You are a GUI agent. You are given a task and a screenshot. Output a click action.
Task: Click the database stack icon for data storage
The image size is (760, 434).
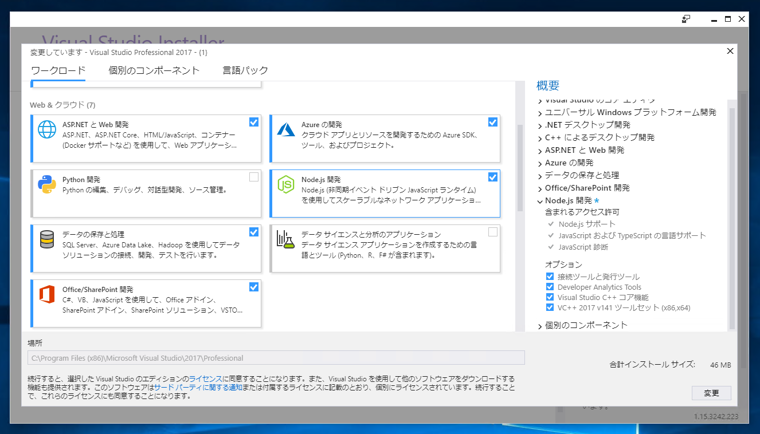click(47, 240)
